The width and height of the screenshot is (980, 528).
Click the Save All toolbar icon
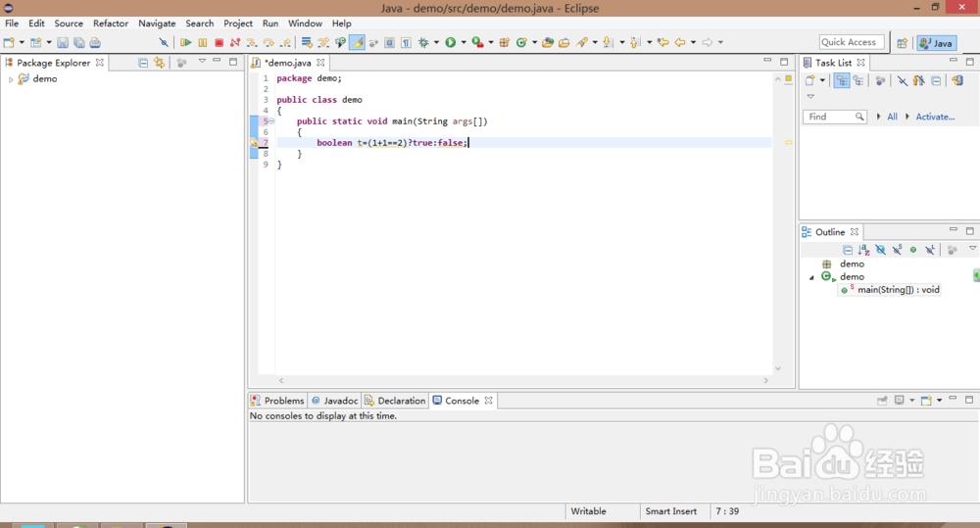tap(78, 42)
